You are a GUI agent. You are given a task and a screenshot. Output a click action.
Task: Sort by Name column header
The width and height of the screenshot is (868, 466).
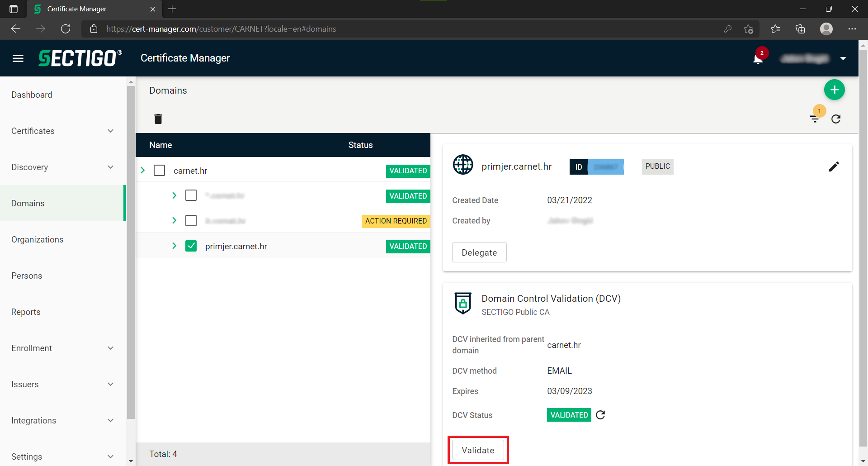coord(160,145)
